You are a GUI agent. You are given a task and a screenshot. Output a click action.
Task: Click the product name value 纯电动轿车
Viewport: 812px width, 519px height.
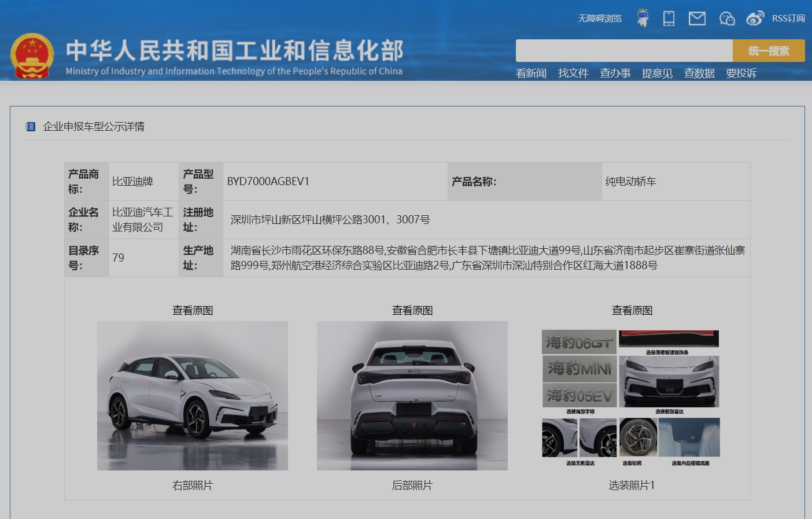click(x=631, y=182)
